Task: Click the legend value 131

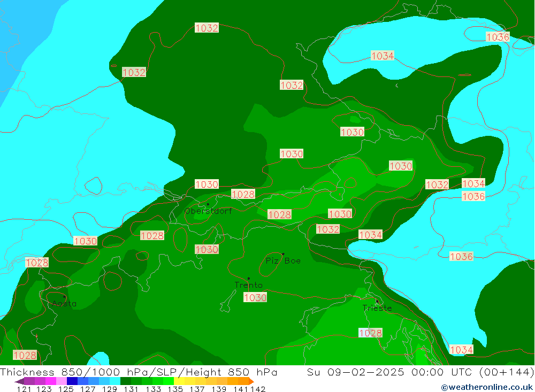Action: (x=131, y=389)
